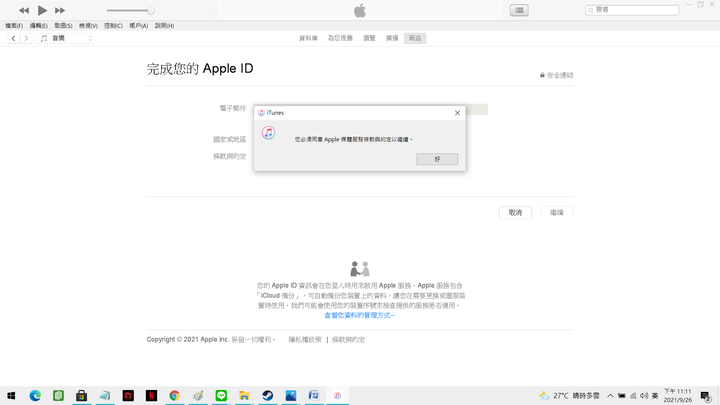
Task: Open File Explorer from the taskbar
Action: (x=244, y=395)
